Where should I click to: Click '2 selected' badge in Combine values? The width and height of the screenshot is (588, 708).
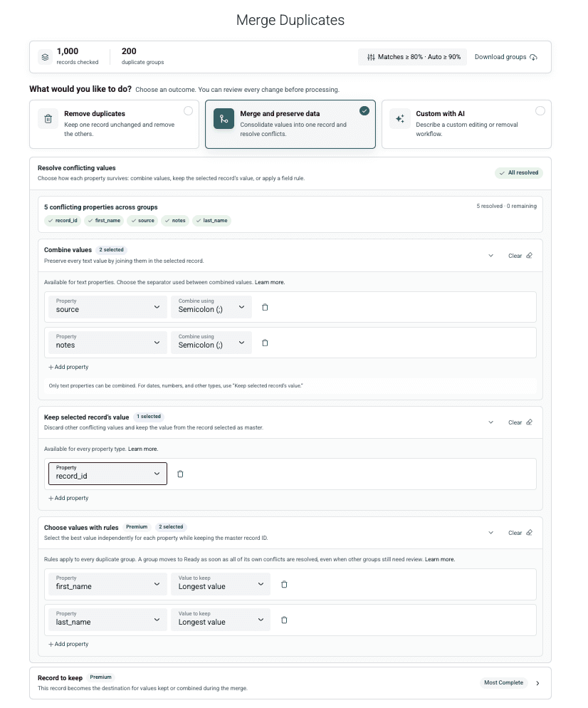pyautogui.click(x=112, y=250)
